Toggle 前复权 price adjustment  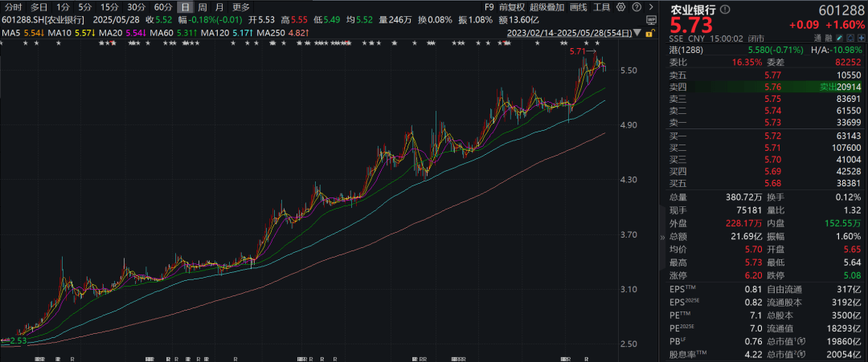point(511,7)
